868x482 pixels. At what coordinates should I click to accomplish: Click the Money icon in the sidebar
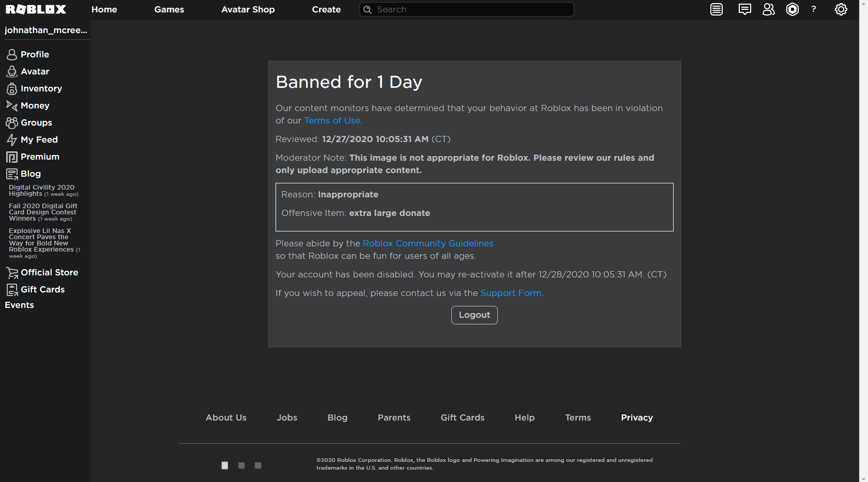click(x=12, y=105)
